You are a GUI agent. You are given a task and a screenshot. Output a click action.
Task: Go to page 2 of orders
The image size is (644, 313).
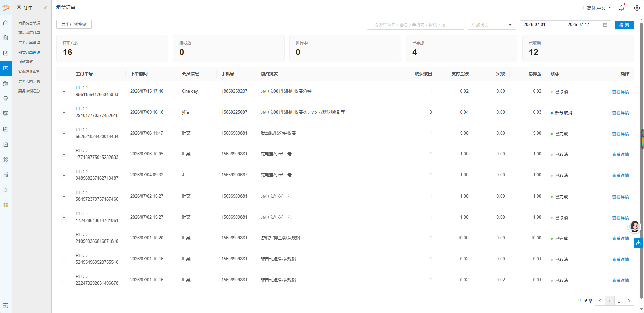pyautogui.click(x=619, y=301)
